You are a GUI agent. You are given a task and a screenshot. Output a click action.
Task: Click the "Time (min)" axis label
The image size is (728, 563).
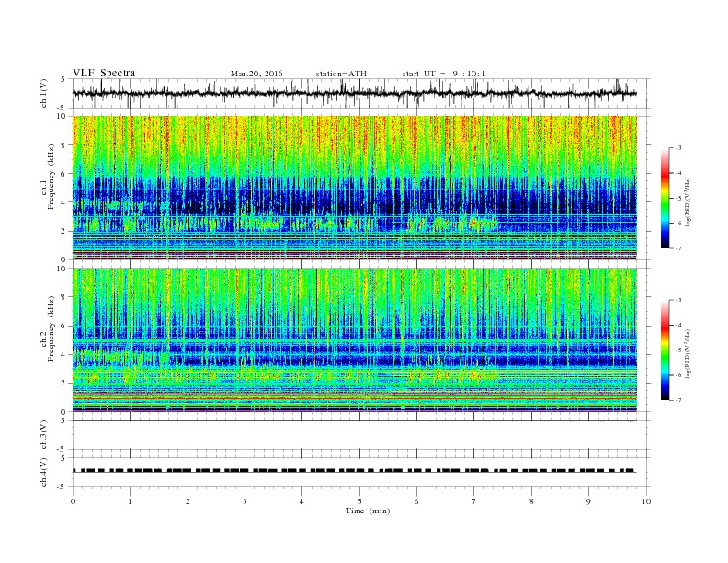pos(368,511)
